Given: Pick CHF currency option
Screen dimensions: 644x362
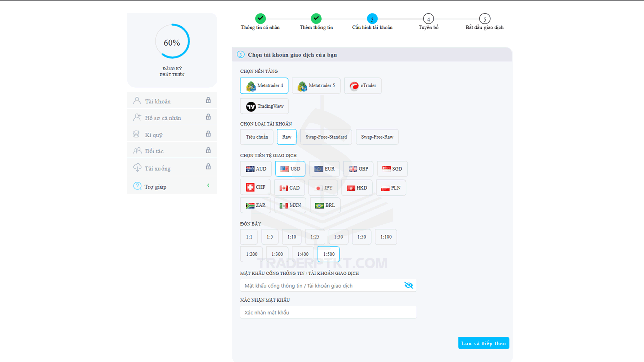Looking at the screenshot, I should coord(256,187).
